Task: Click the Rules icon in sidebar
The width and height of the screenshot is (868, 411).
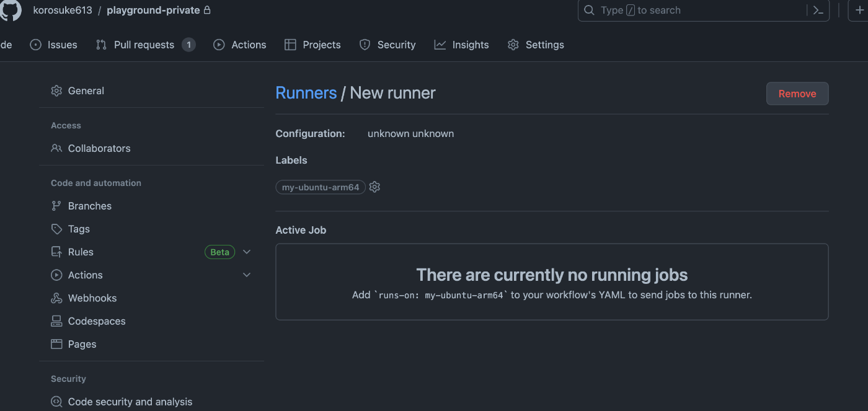Action: pos(56,252)
